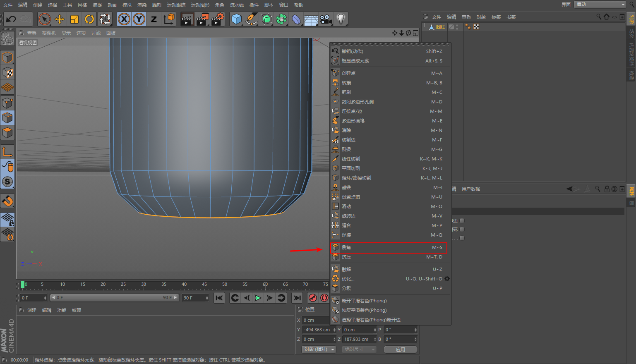Viewport: 636px width, 364px height.
Task: Go to the end of animation
Action: click(297, 298)
